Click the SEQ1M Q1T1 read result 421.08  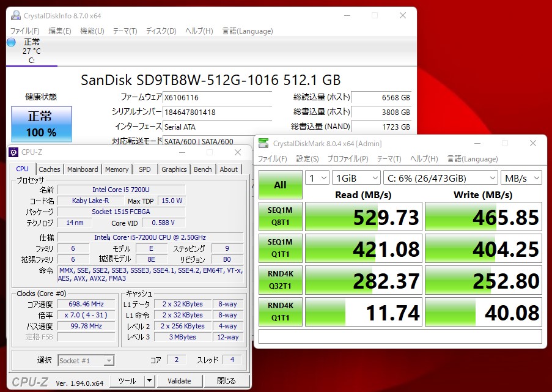click(x=364, y=248)
